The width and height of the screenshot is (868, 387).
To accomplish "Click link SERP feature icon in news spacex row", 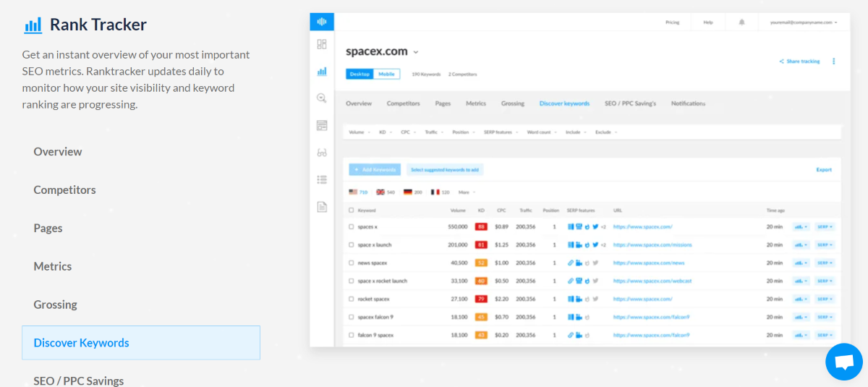I will click(571, 263).
